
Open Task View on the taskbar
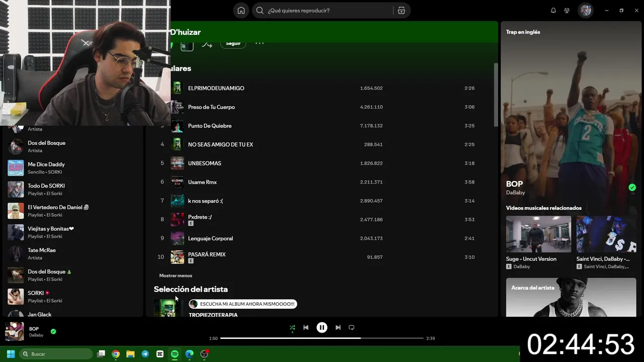pyautogui.click(x=101, y=354)
